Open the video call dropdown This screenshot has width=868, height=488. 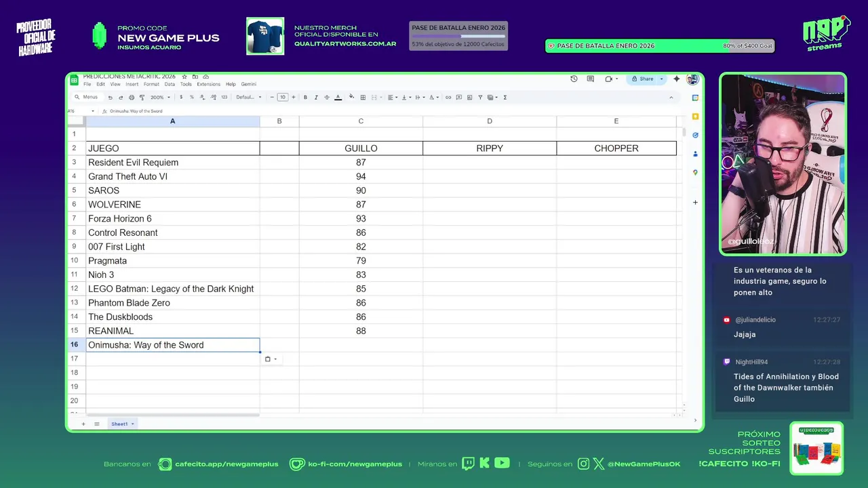coord(617,79)
